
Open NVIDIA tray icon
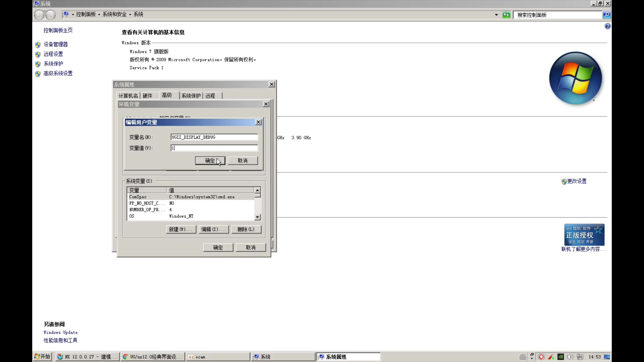tap(560, 357)
